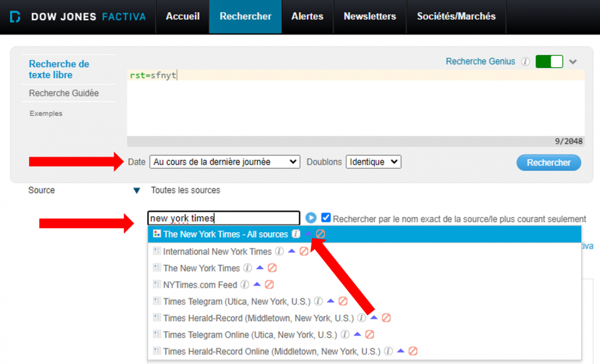Add The New York Times row via triangle icon
The width and height of the screenshot is (600, 364).
pos(259,268)
